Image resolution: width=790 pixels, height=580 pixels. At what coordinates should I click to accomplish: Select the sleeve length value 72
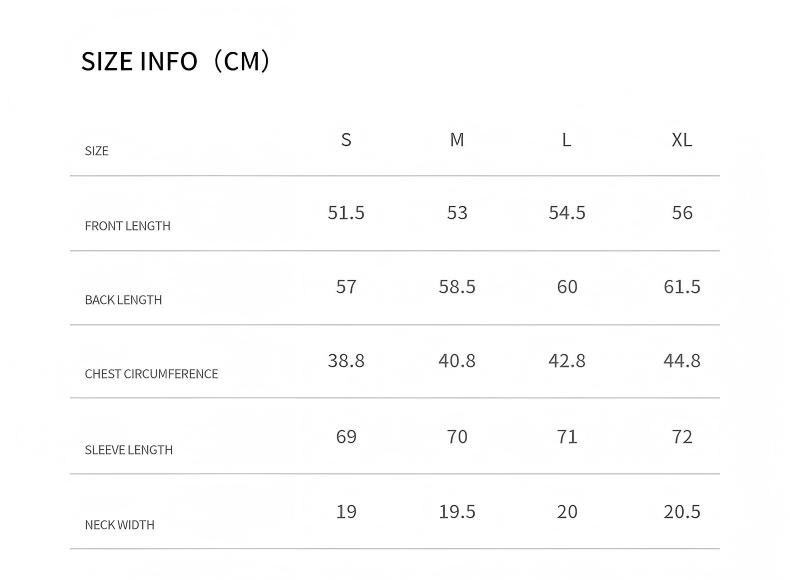click(x=682, y=437)
